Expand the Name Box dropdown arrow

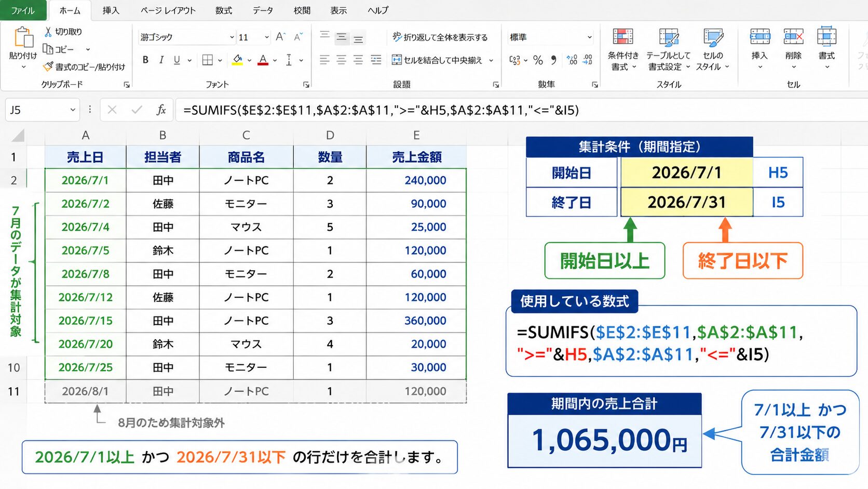point(73,110)
